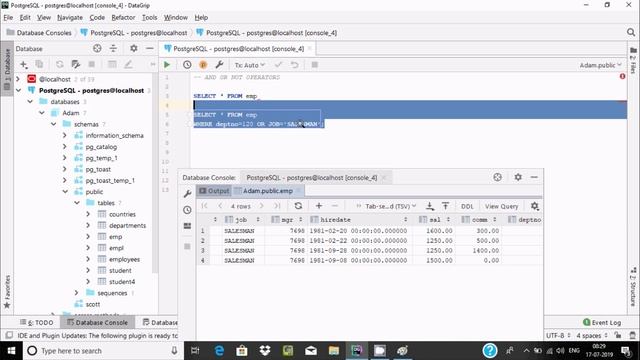Select the Adam.public.emp result tab

point(268,191)
